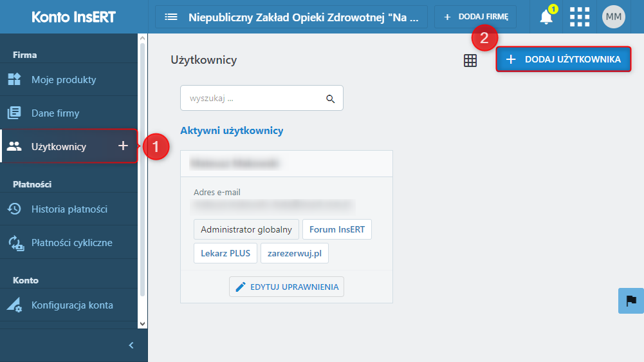Click EDYTUJ UPRAWNIENIA button
644x362 pixels.
[x=286, y=287]
